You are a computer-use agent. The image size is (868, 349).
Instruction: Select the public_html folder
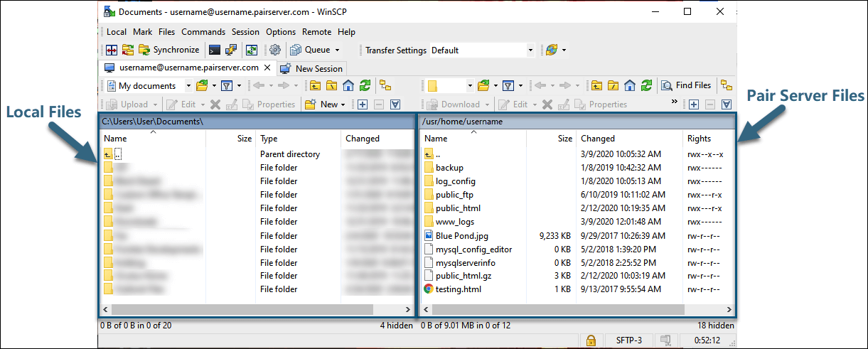tap(458, 208)
